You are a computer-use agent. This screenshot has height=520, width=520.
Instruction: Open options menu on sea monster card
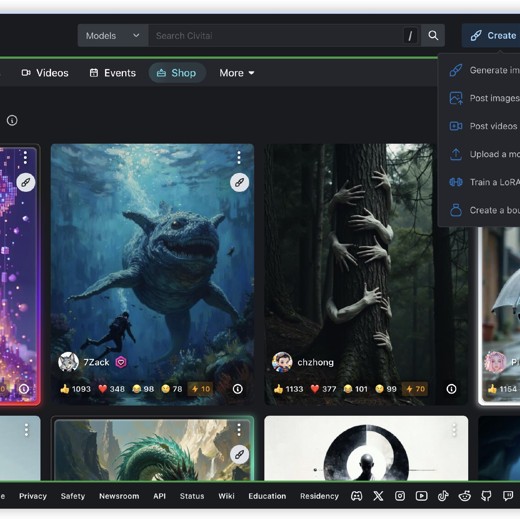pyautogui.click(x=239, y=157)
